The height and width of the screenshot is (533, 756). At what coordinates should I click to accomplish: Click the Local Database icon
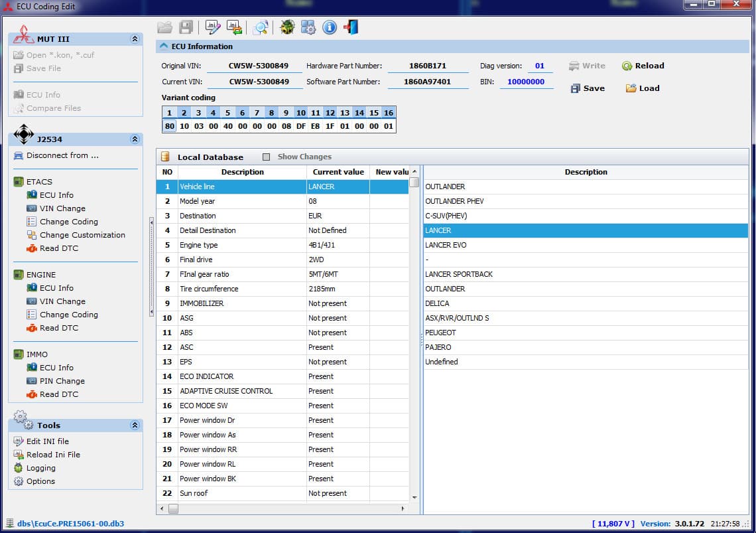(x=165, y=157)
